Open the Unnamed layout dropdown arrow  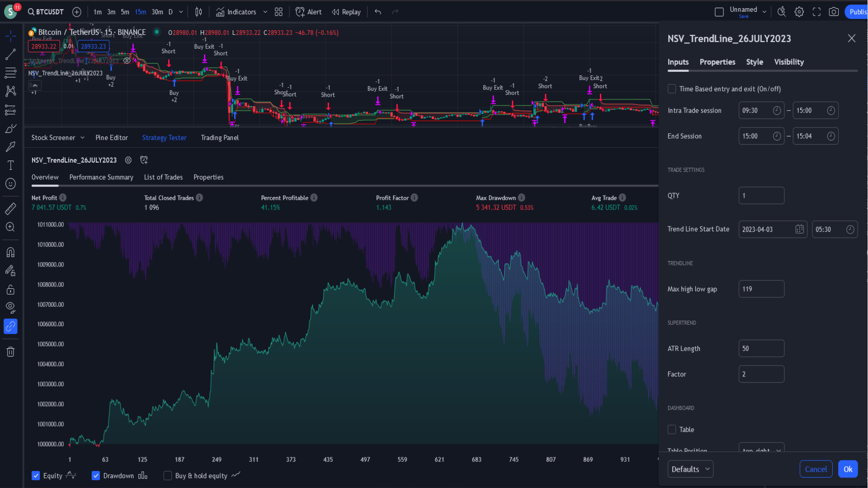pyautogui.click(x=764, y=12)
